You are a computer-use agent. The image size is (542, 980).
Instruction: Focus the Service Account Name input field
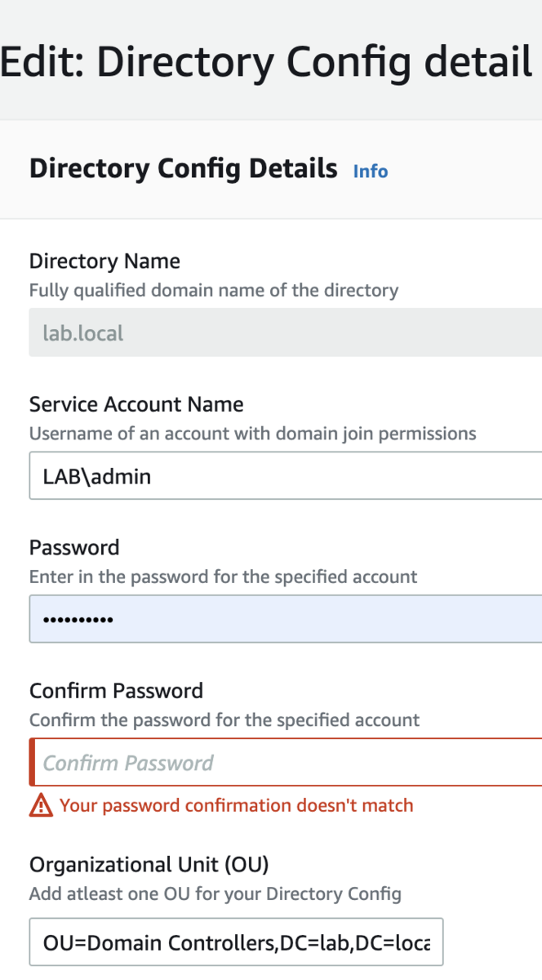286,475
